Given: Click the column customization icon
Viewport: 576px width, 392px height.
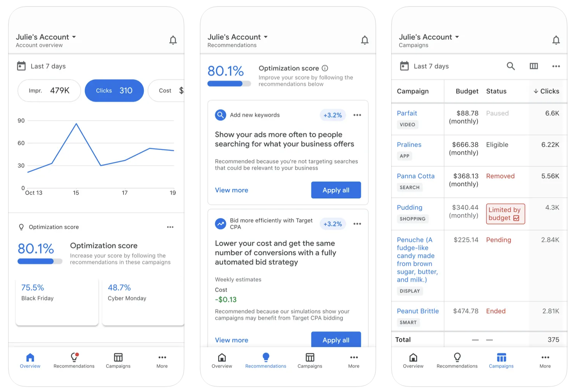Looking at the screenshot, I should pyautogui.click(x=533, y=66).
